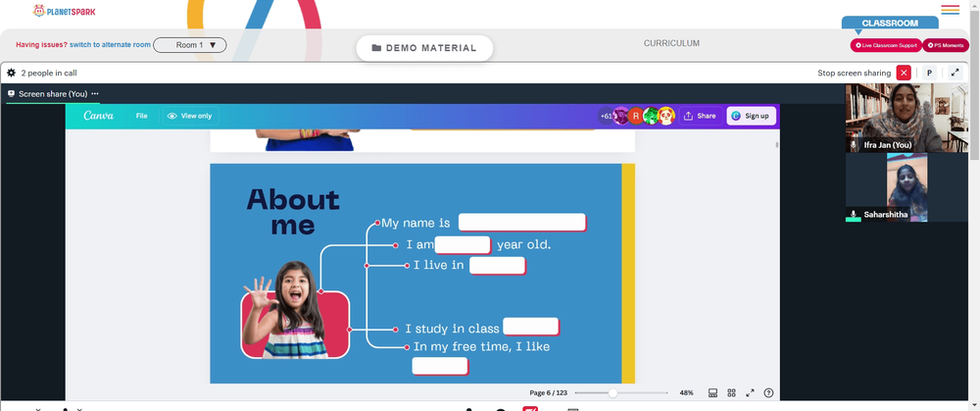Click switch to alternate room link
This screenshot has height=411, width=980.
coord(110,45)
